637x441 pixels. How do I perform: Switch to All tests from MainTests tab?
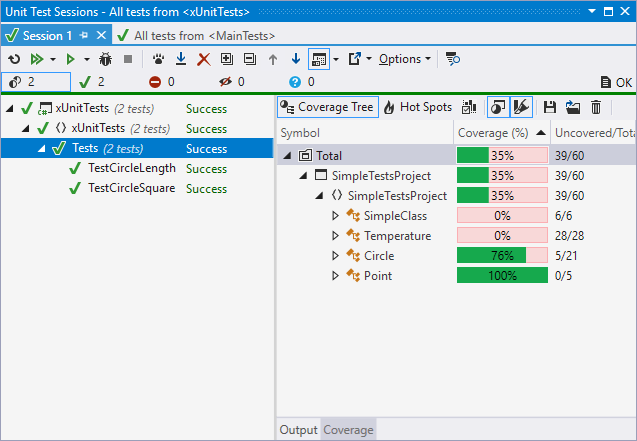click(196, 36)
